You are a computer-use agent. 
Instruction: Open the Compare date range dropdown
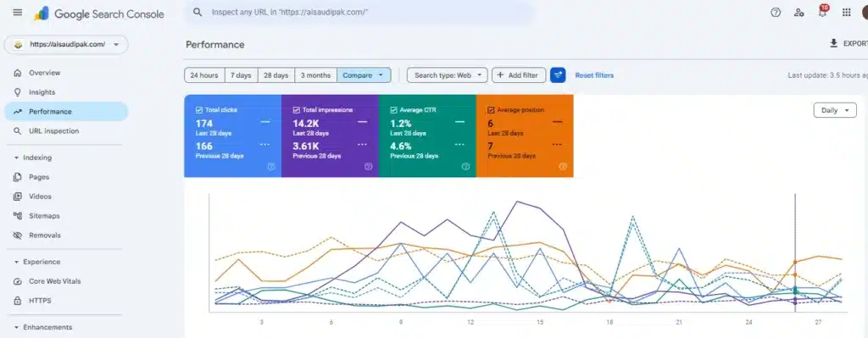(x=364, y=75)
